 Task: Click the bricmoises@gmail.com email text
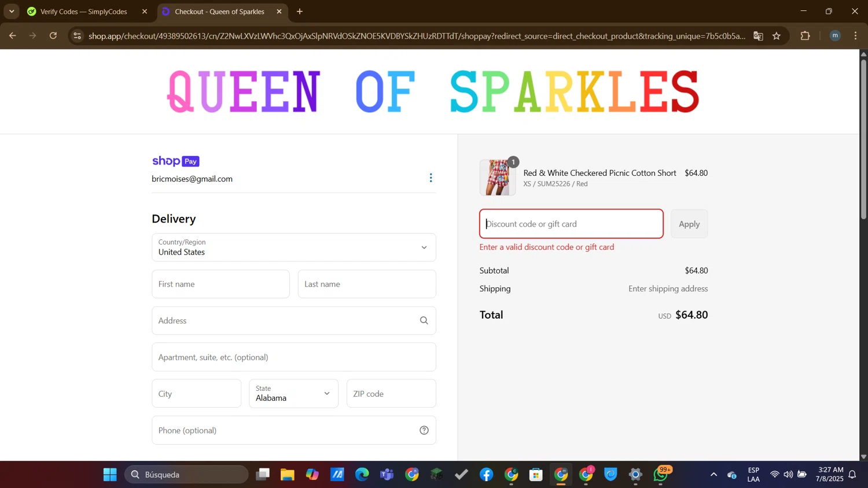(192, 179)
